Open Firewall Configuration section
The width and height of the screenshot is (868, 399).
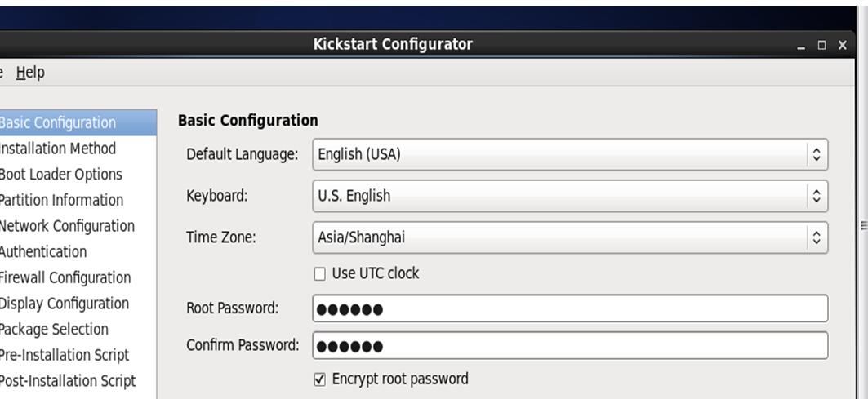click(77, 277)
